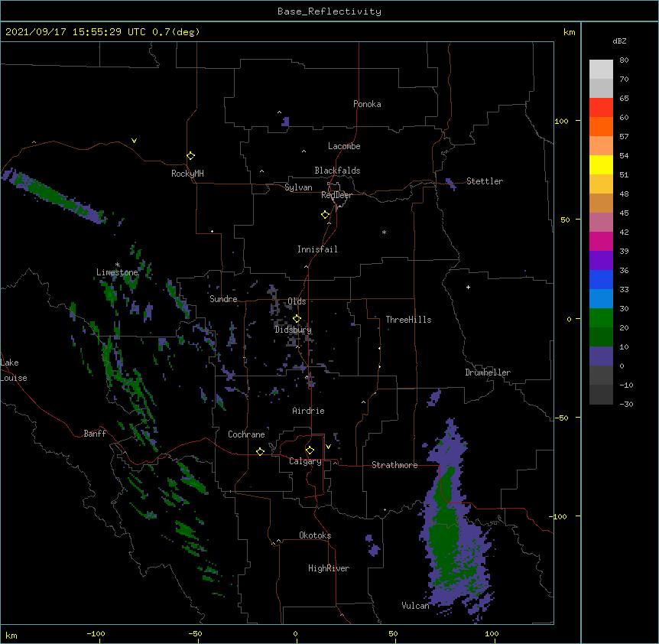Screen dimensions: 659x644
Task: Click the yellow diamond marker near RockyMH
Action: point(190,155)
